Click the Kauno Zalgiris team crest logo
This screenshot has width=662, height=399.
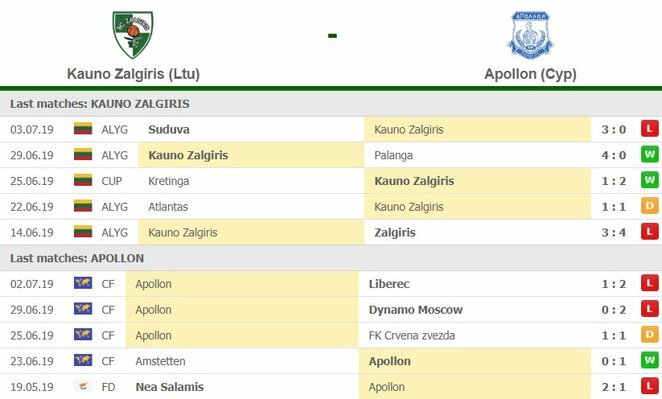coord(133,35)
